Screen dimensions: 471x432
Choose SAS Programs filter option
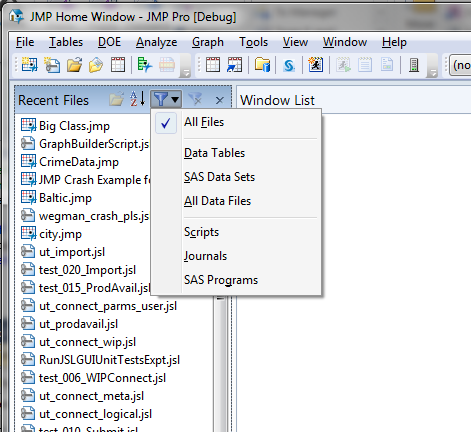(x=236, y=280)
